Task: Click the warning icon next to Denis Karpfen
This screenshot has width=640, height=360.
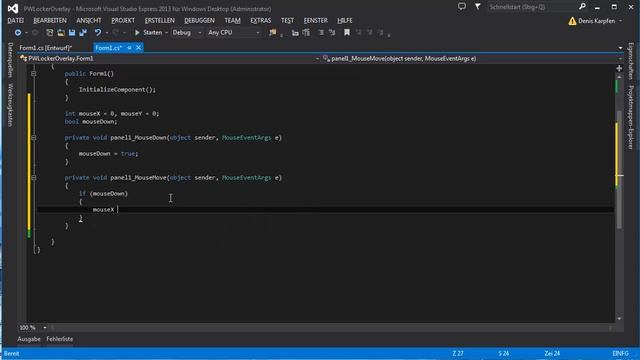Action: pos(572,21)
